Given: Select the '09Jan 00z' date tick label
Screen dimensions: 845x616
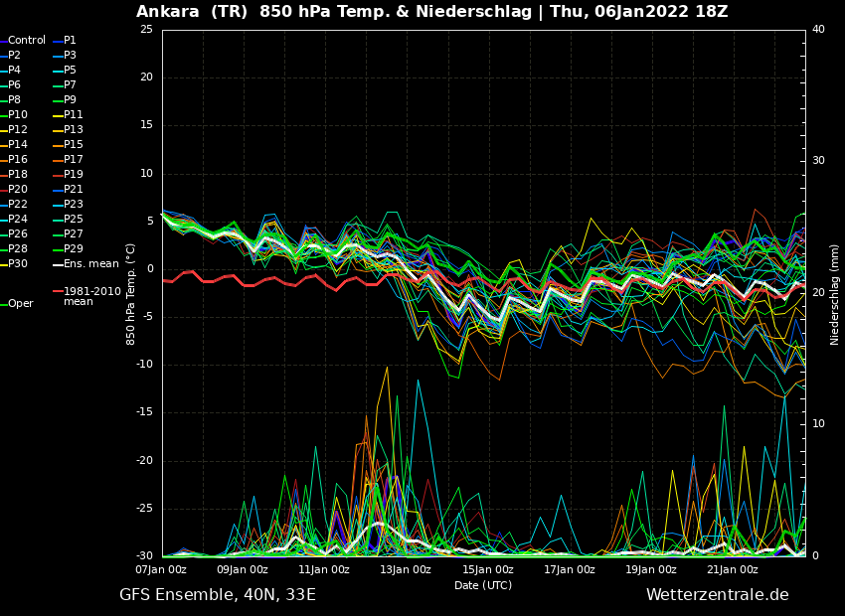Looking at the screenshot, I should click(243, 569).
